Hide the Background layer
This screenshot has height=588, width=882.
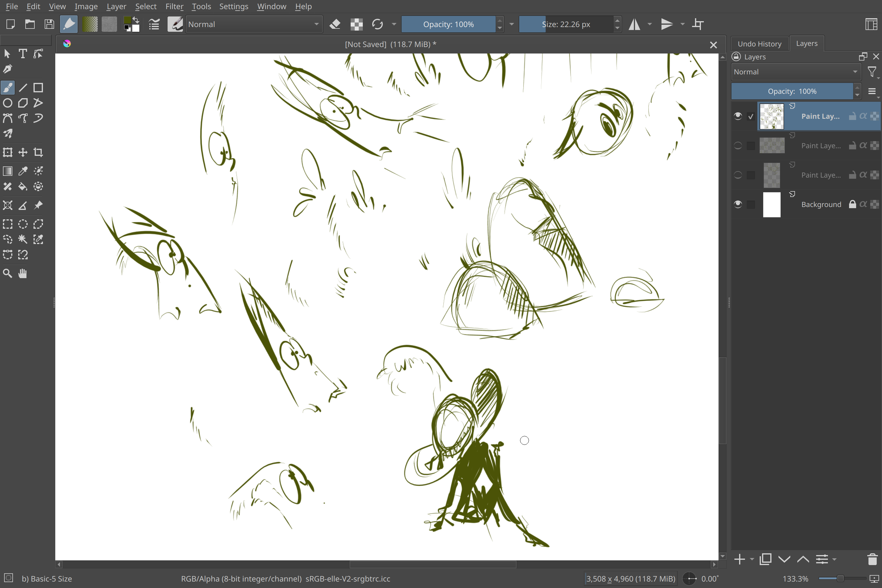pos(738,204)
